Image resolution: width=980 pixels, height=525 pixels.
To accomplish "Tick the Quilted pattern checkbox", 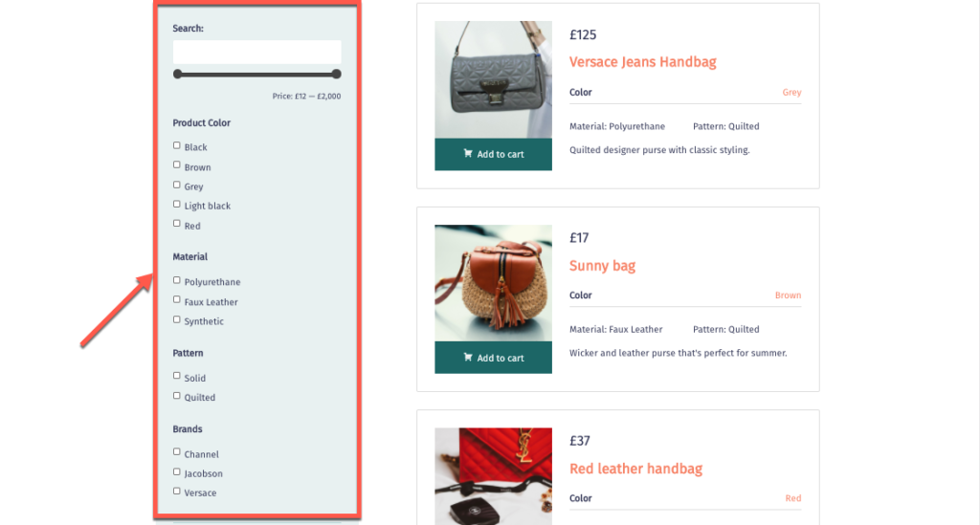I will (177, 396).
